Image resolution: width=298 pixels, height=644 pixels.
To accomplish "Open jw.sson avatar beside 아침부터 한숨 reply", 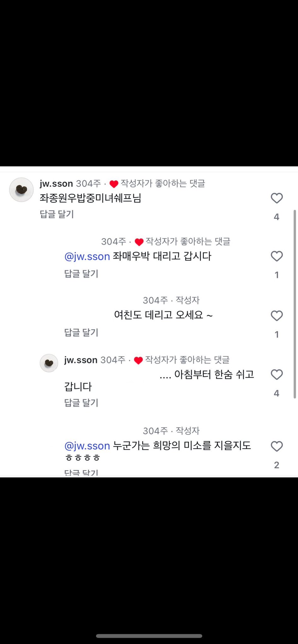I will point(49,363).
